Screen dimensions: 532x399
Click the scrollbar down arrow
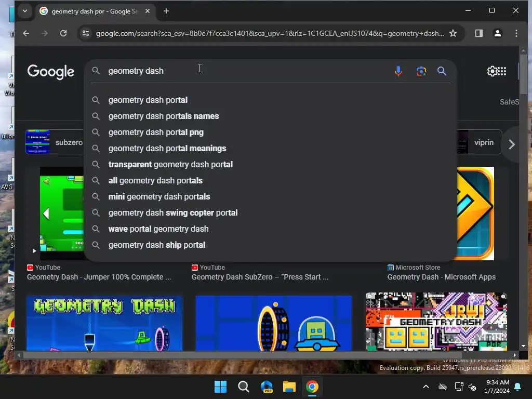coord(523,346)
